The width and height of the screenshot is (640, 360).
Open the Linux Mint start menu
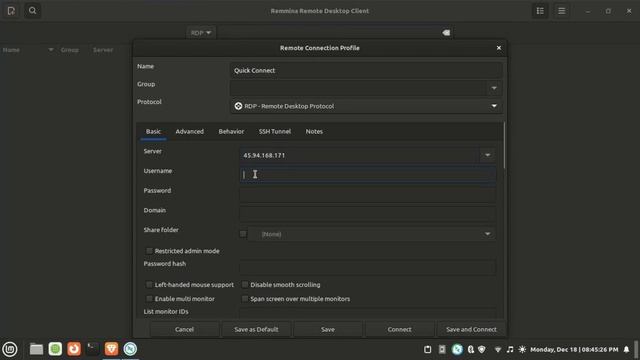(x=10, y=349)
